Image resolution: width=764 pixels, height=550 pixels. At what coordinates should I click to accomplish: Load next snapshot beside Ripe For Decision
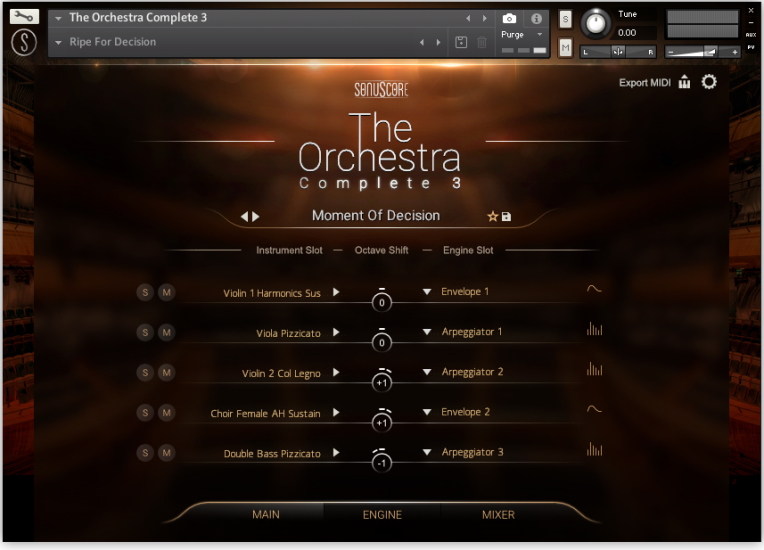pyautogui.click(x=439, y=42)
